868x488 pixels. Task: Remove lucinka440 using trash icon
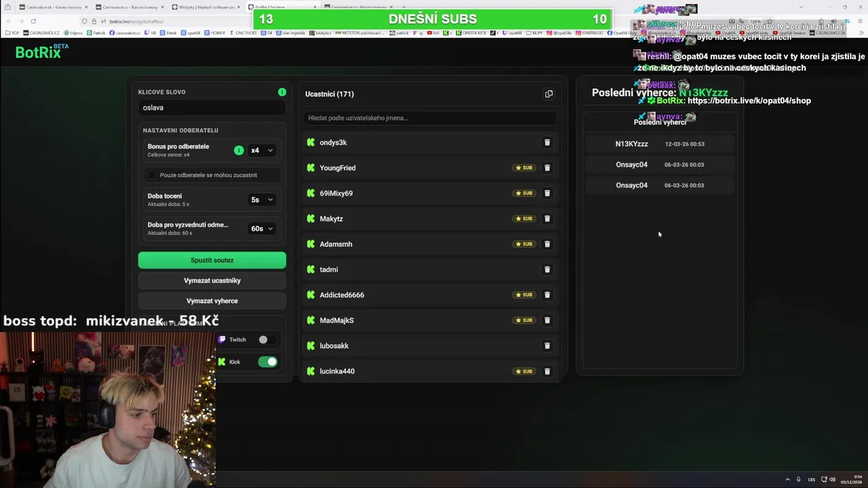coord(547,371)
